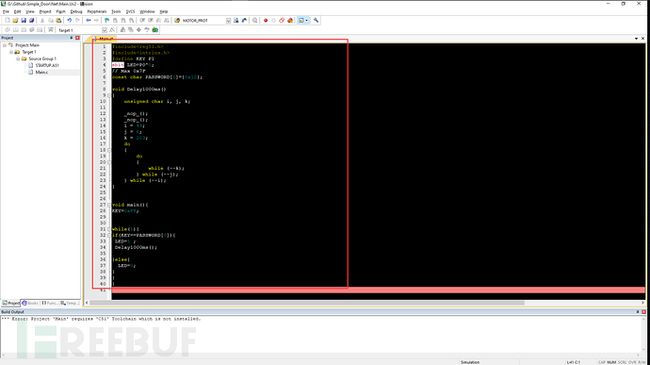Open the View menu
Viewport: 650px width, 365px height.
click(30, 12)
